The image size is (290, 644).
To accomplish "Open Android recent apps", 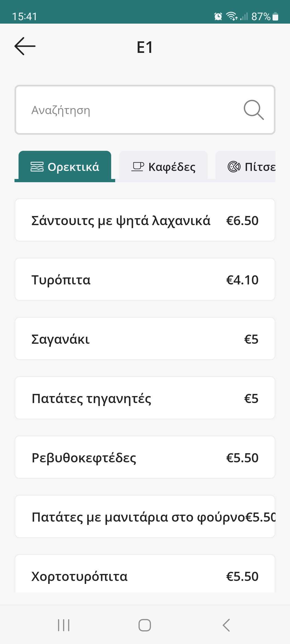I will [64, 625].
